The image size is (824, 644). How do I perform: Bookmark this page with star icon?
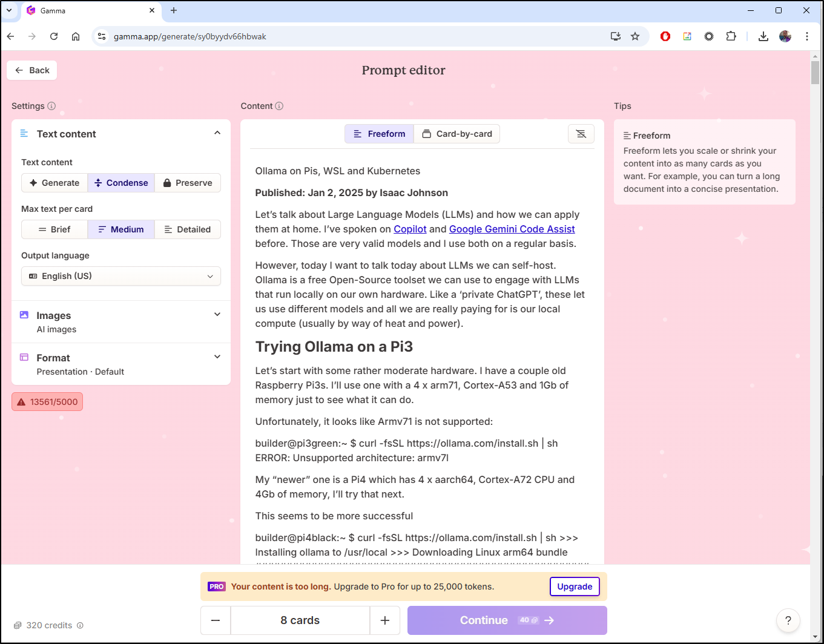click(x=635, y=36)
